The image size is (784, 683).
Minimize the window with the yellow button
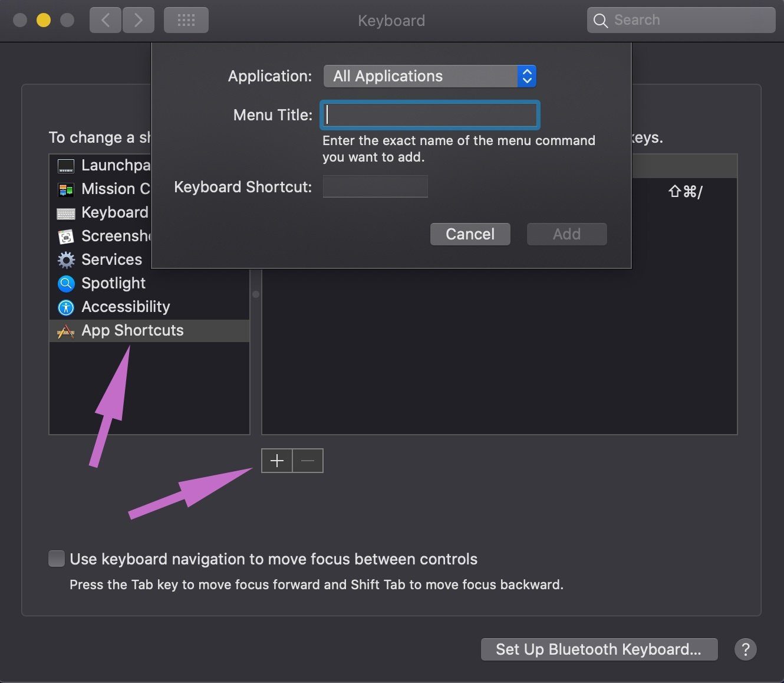click(x=44, y=20)
